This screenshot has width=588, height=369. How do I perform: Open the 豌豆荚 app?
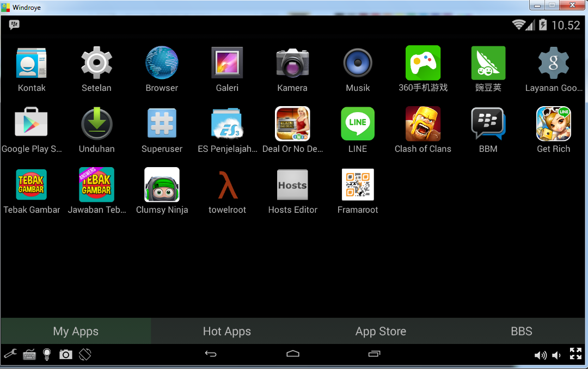pyautogui.click(x=488, y=63)
